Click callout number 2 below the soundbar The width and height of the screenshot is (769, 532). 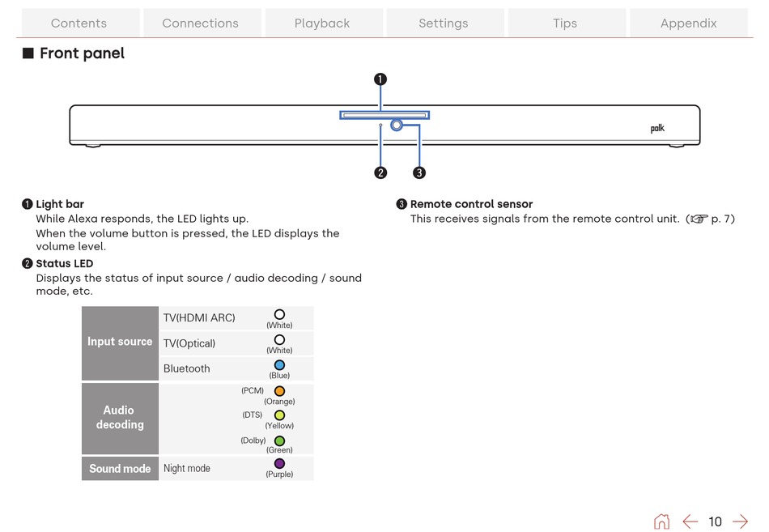pyautogui.click(x=380, y=172)
